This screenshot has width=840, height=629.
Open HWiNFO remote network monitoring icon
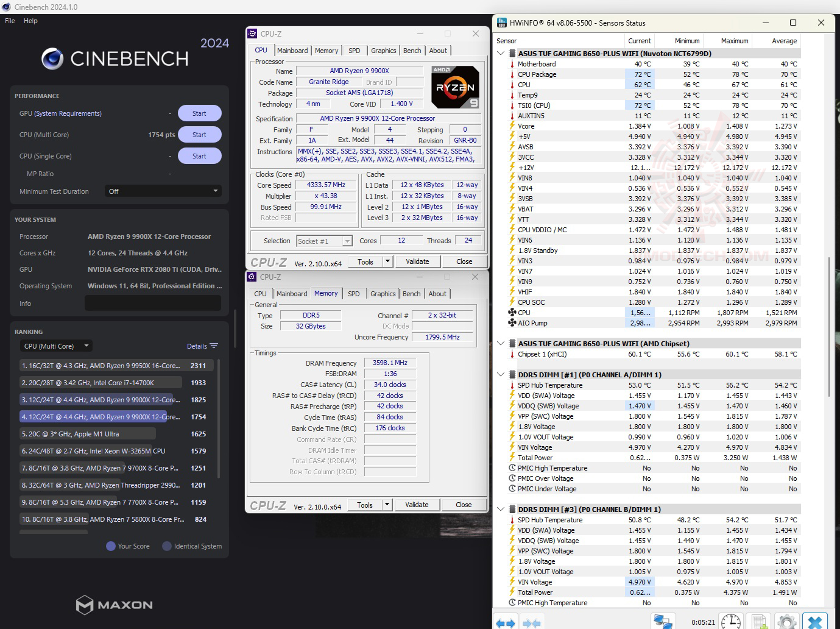663,622
